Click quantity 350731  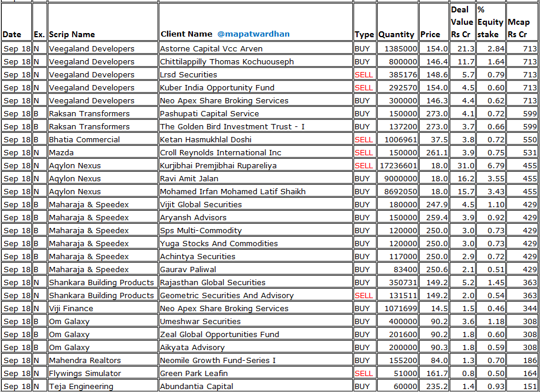403,282
